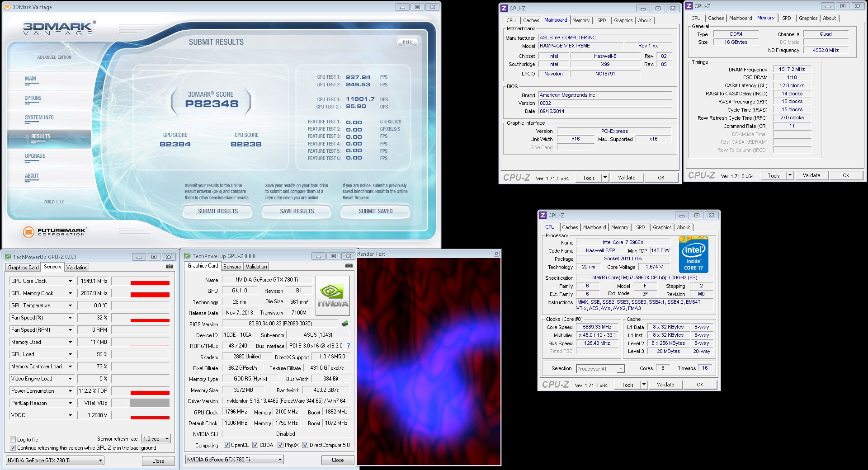Open the GPU Memory Clock sensor dropdown
The height and width of the screenshot is (470, 868).
tap(70, 293)
